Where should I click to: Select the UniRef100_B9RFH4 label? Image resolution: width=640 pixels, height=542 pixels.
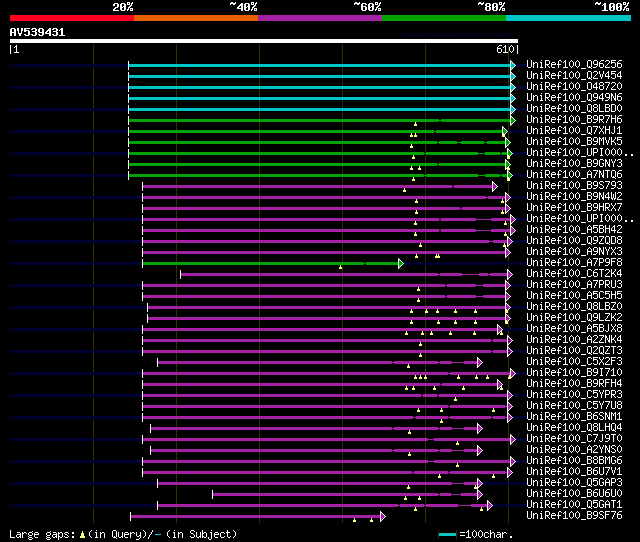[x=574, y=384]
